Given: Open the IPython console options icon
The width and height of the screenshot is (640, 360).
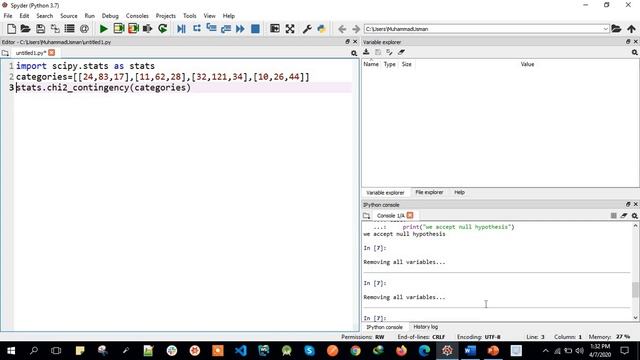Looking at the screenshot, I should tap(635, 216).
